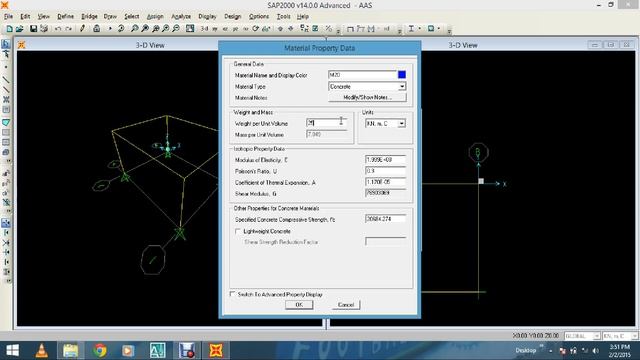
Task: Click the Set Display Options checkbox icon
Action: click(x=315, y=29)
